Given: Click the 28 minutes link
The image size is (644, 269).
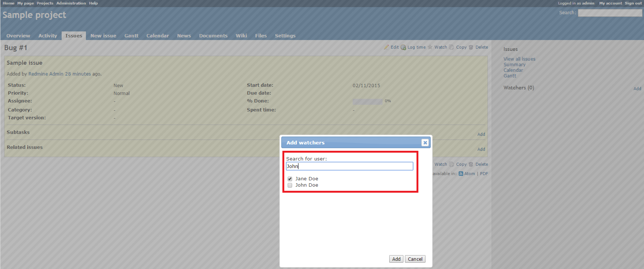Looking at the screenshot, I should click(x=78, y=74).
